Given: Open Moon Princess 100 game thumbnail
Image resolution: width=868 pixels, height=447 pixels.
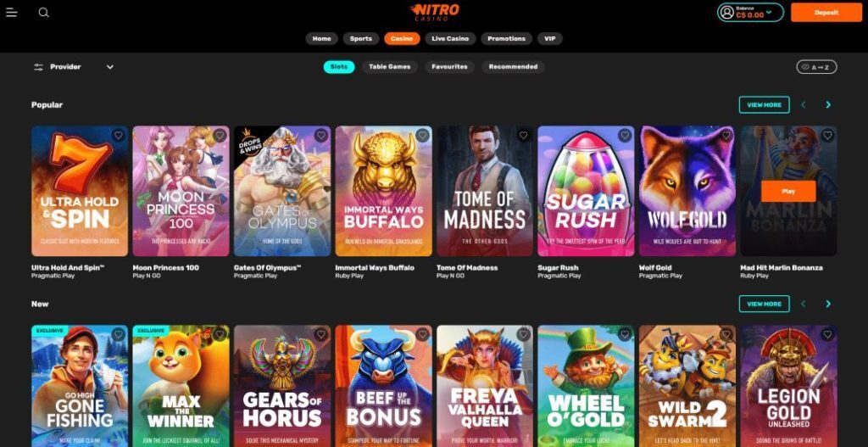Looking at the screenshot, I should (x=181, y=191).
